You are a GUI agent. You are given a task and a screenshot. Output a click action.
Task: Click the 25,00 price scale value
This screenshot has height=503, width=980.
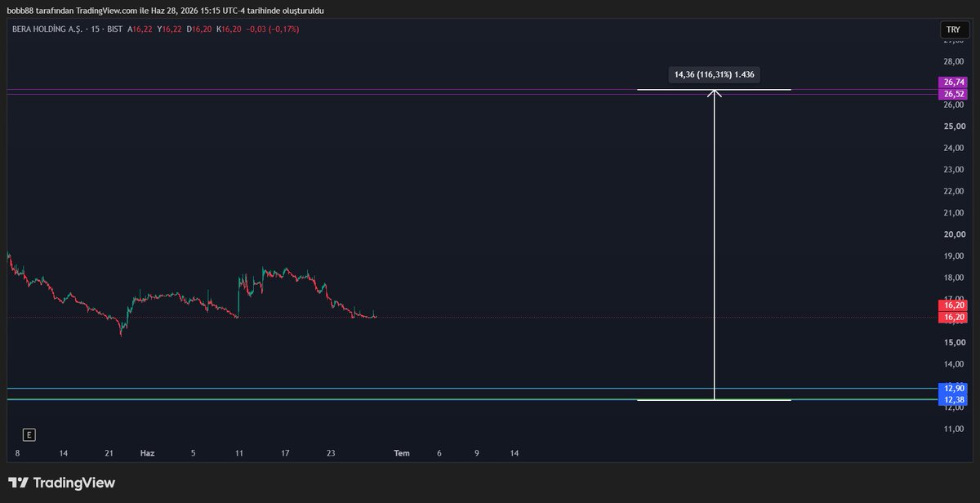pyautogui.click(x=955, y=127)
